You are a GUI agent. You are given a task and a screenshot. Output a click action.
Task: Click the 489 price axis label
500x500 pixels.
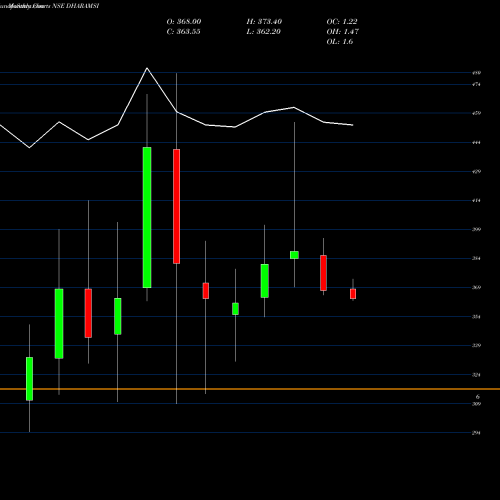click(x=476, y=73)
